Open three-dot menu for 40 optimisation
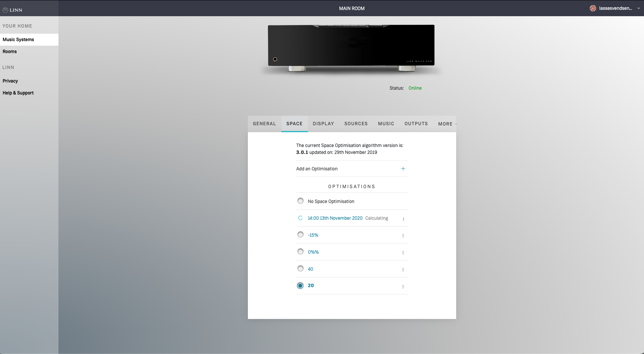Screen dimensions: 644x354 tap(403, 270)
